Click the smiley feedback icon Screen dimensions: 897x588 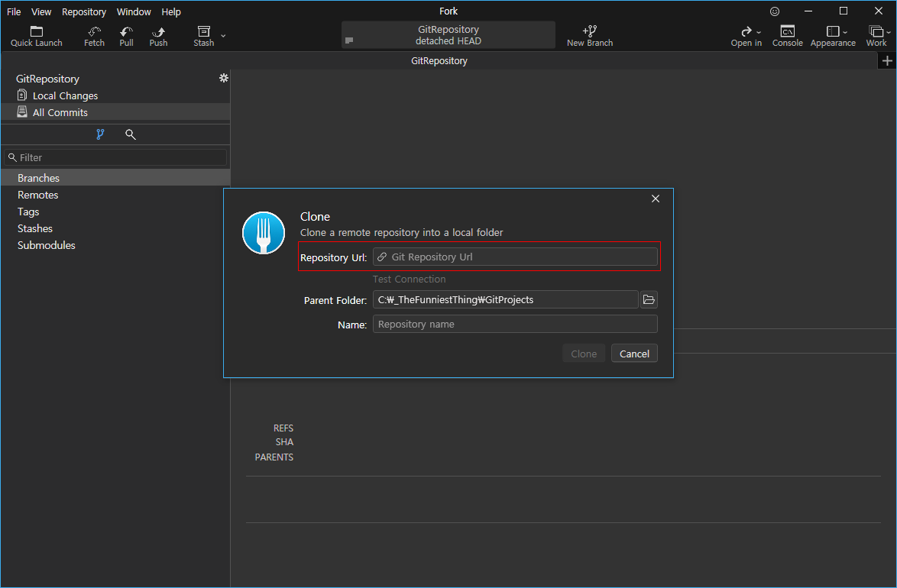point(775,11)
